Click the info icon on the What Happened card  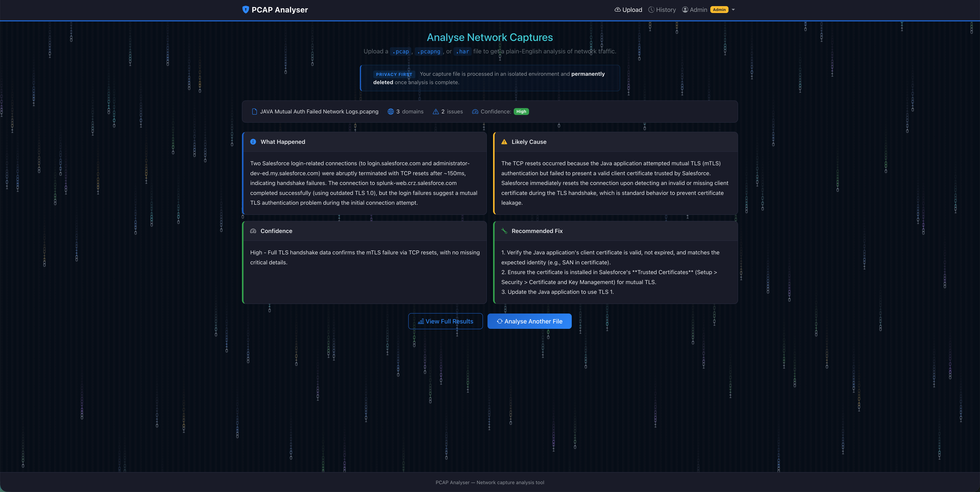click(x=253, y=142)
